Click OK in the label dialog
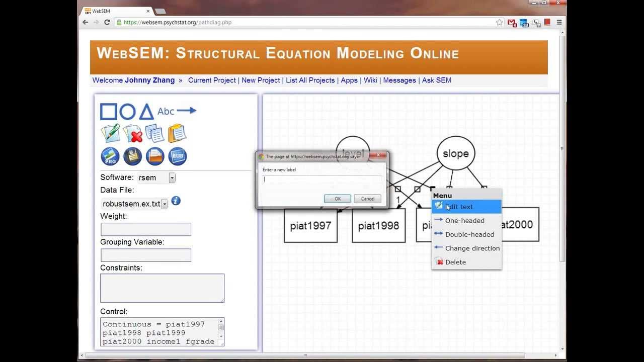This screenshot has height=362, width=644. pyautogui.click(x=338, y=199)
